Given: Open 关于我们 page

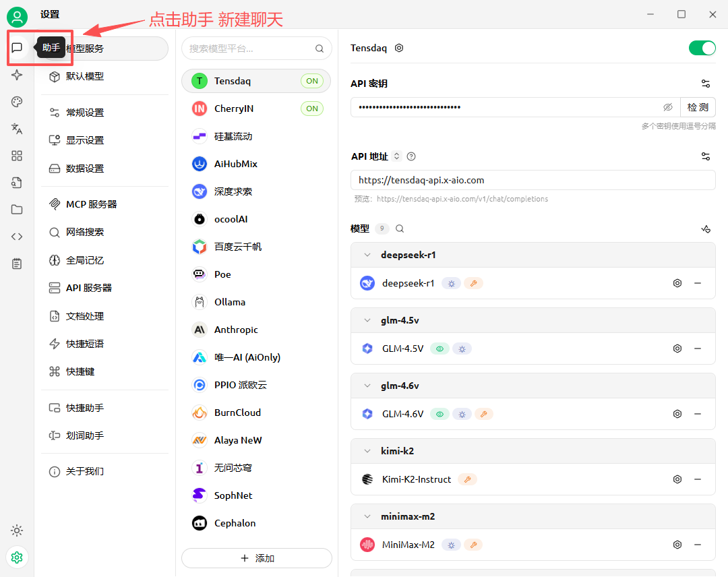Looking at the screenshot, I should tap(104, 472).
